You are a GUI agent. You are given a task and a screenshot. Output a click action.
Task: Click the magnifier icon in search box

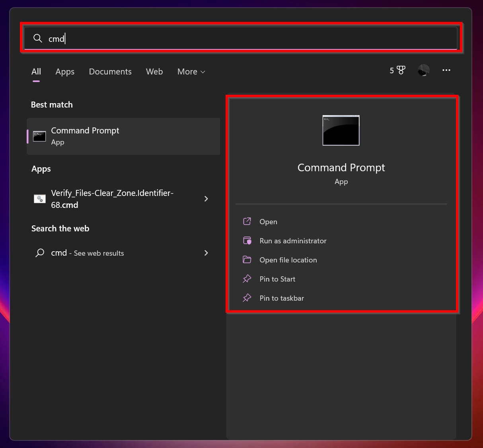(x=38, y=38)
